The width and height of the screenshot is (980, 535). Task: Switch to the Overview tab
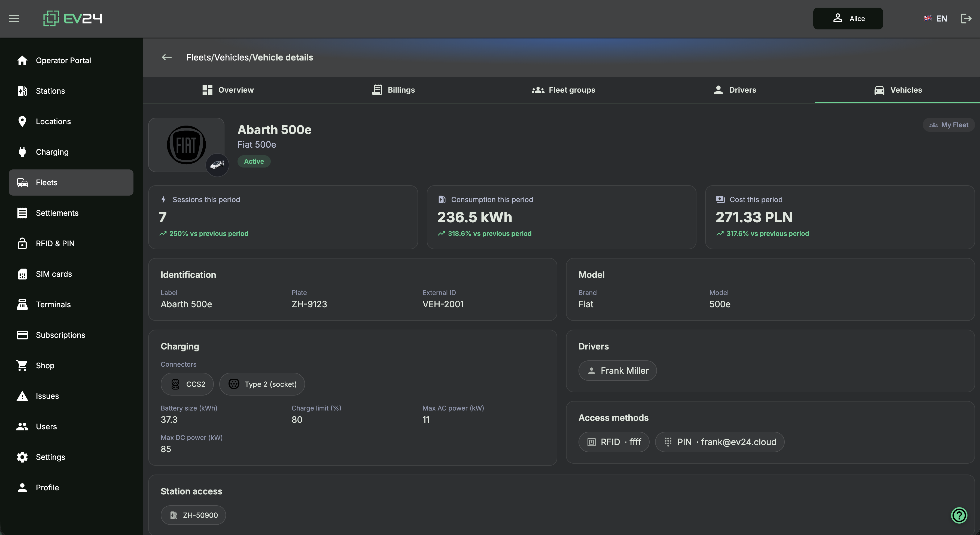(228, 90)
